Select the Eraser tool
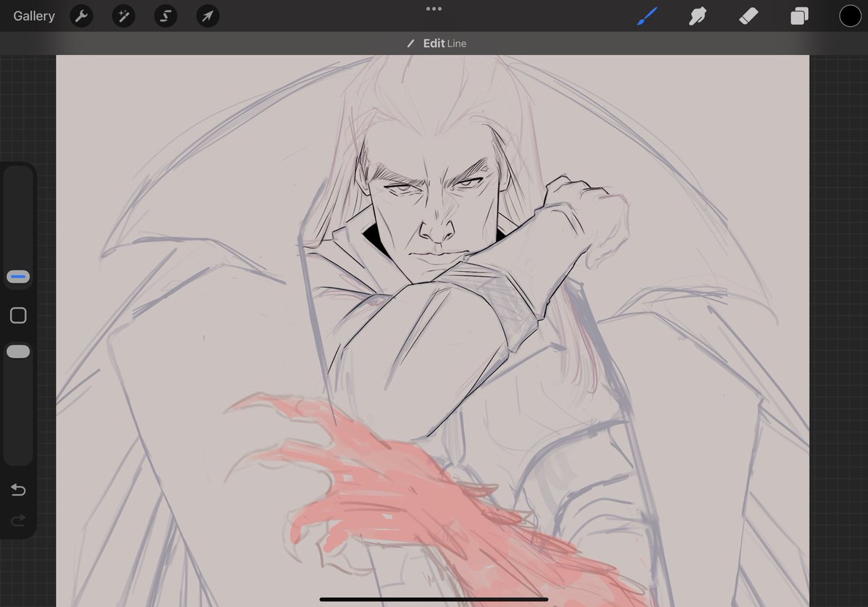 click(x=749, y=15)
